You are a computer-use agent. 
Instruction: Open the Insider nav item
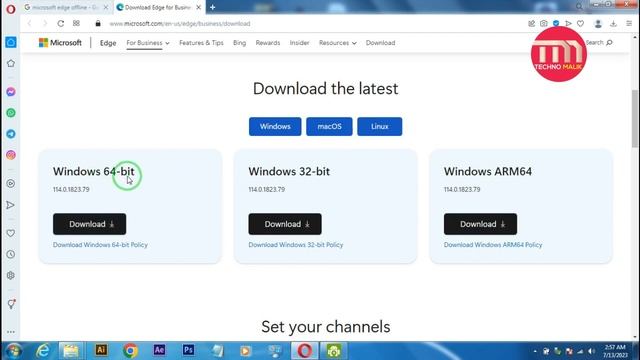pos(300,43)
